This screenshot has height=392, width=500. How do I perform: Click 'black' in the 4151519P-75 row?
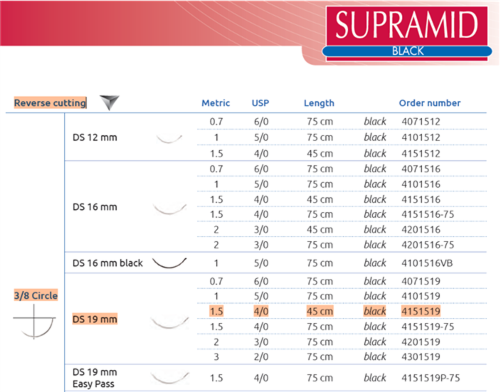[x=375, y=378]
